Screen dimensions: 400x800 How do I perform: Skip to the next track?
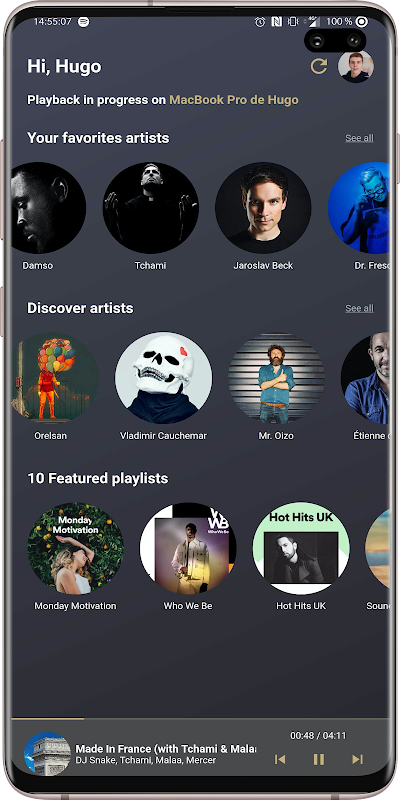pyautogui.click(x=357, y=759)
